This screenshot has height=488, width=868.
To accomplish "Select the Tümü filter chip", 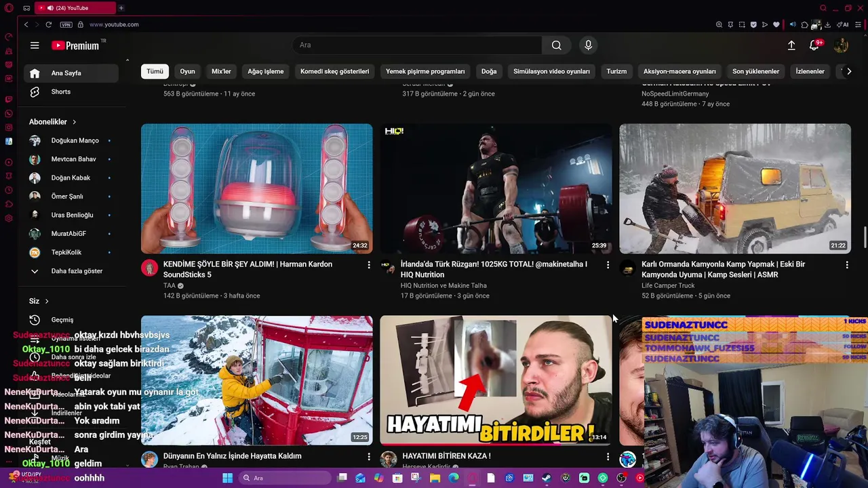I will coord(155,71).
